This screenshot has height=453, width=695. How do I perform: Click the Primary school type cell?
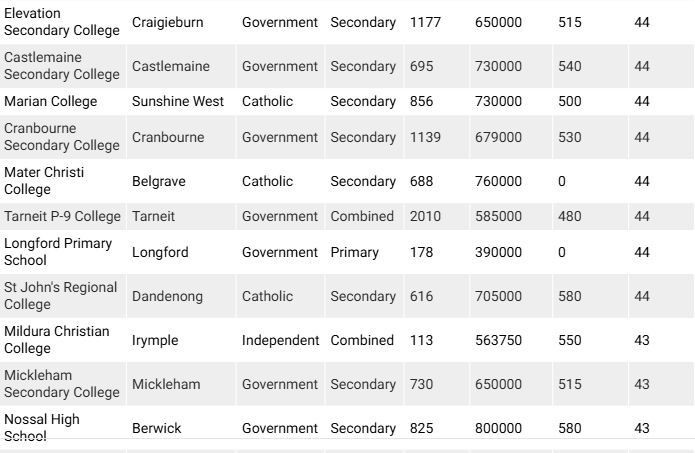(355, 252)
